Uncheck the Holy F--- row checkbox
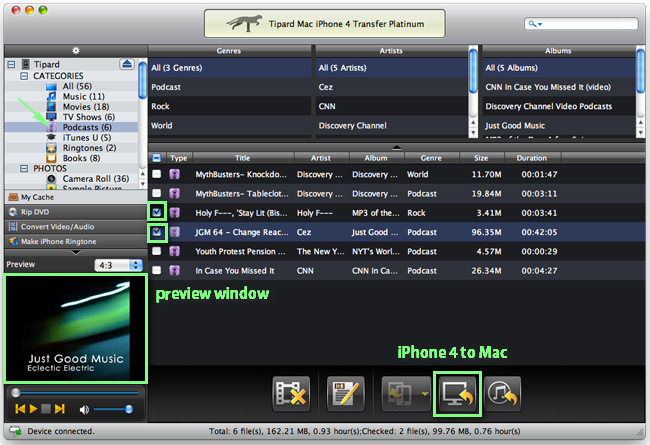This screenshot has width=650, height=445. (x=157, y=212)
